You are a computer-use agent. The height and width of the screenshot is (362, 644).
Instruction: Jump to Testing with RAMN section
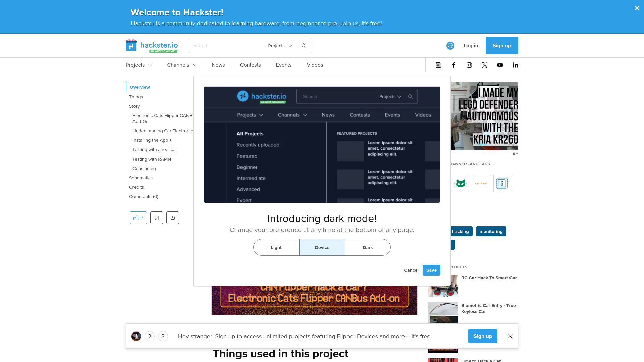pos(152,159)
